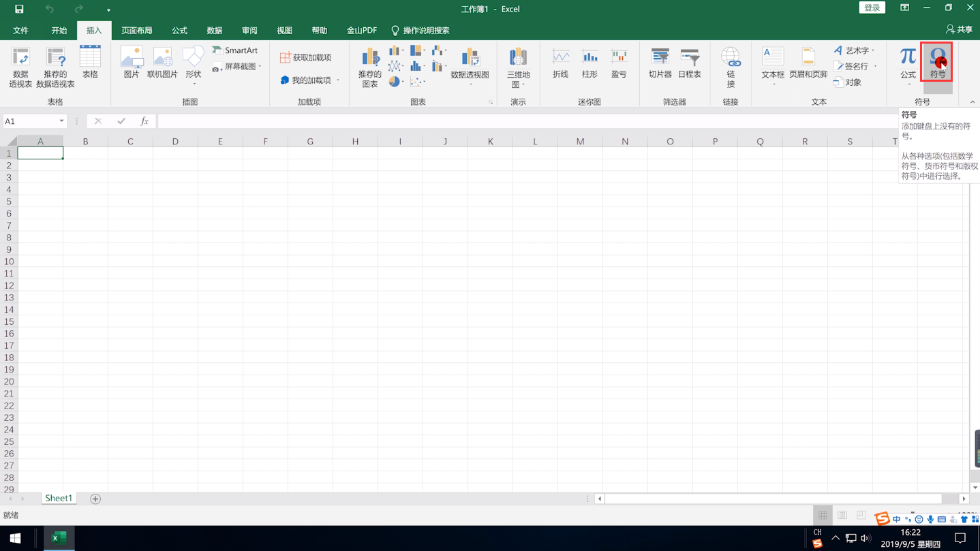
Task: Insert a statistic chart
Action: pyautogui.click(x=417, y=67)
